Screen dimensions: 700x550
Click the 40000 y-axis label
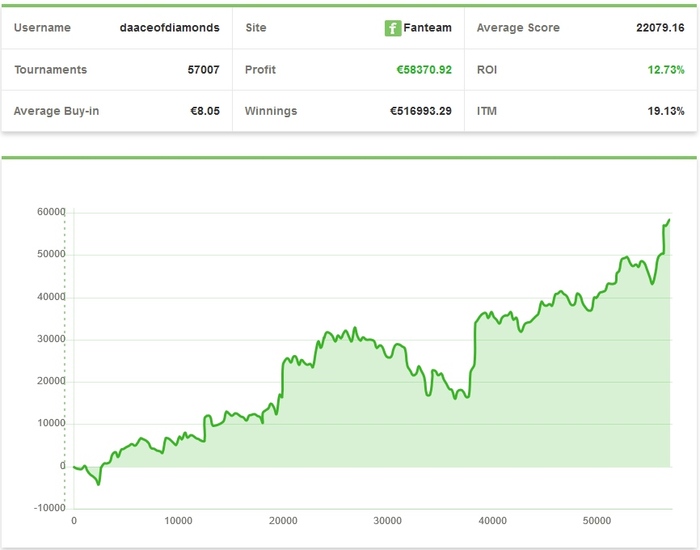[51, 297]
